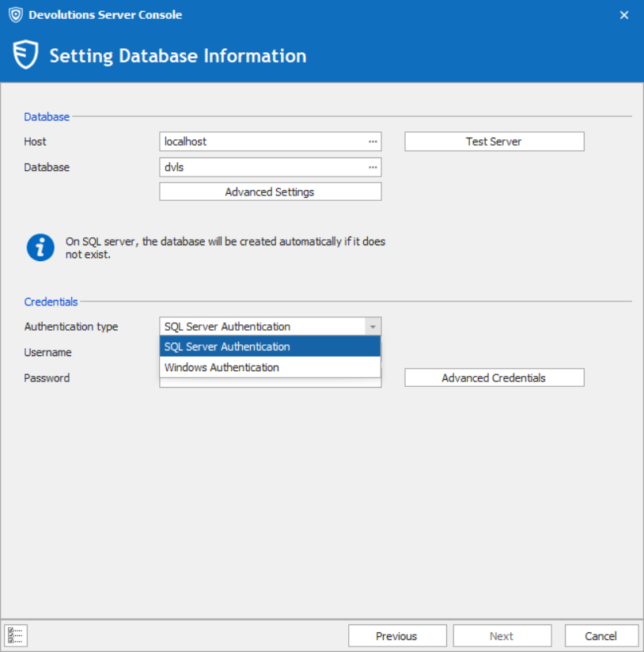Image resolution: width=644 pixels, height=652 pixels.
Task: Click the Devolutions Server Console title bar icon
Action: [15, 15]
